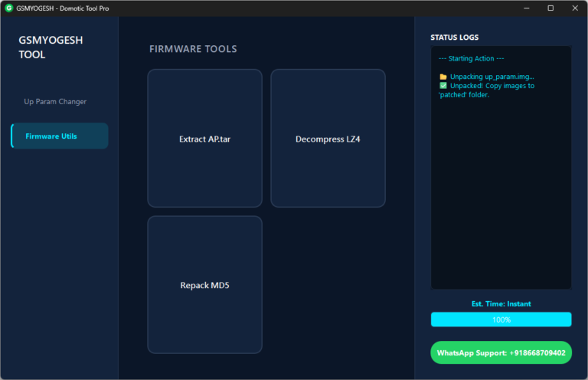Start the Decompress LZ4 tool
588x380 pixels.
point(328,139)
